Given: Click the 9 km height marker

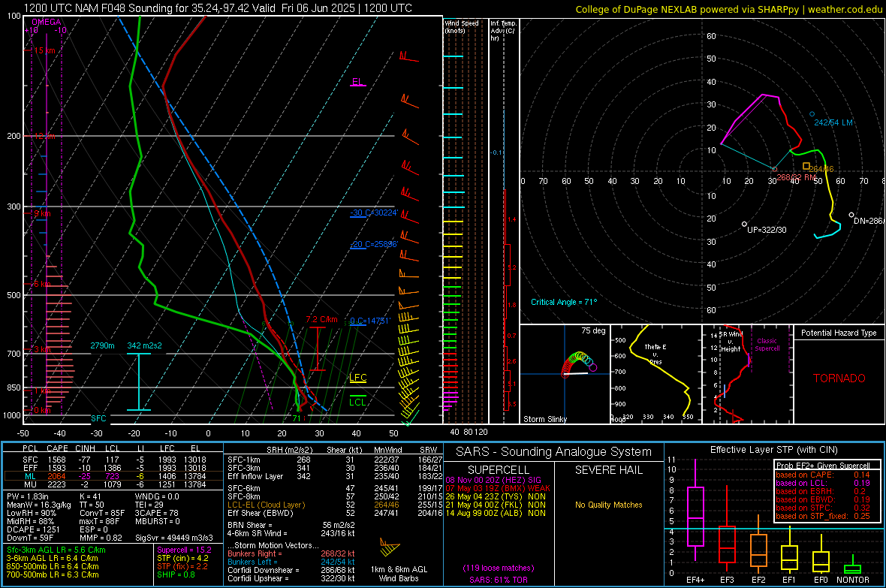Looking at the screenshot, I should [42, 214].
